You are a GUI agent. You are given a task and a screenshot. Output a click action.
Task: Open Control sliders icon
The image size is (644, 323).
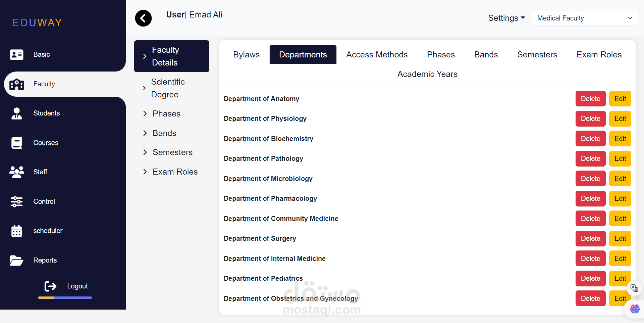coord(16,201)
